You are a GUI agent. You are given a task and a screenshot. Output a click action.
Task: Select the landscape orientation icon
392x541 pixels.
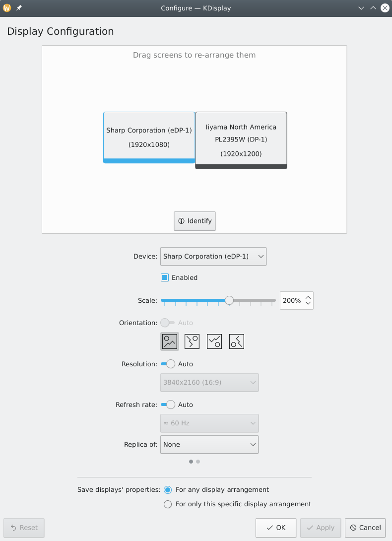(x=169, y=341)
